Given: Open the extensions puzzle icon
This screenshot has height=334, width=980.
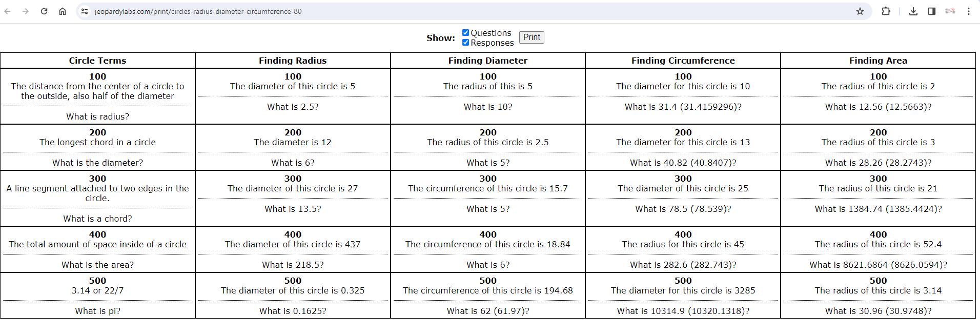Looking at the screenshot, I should (x=886, y=11).
